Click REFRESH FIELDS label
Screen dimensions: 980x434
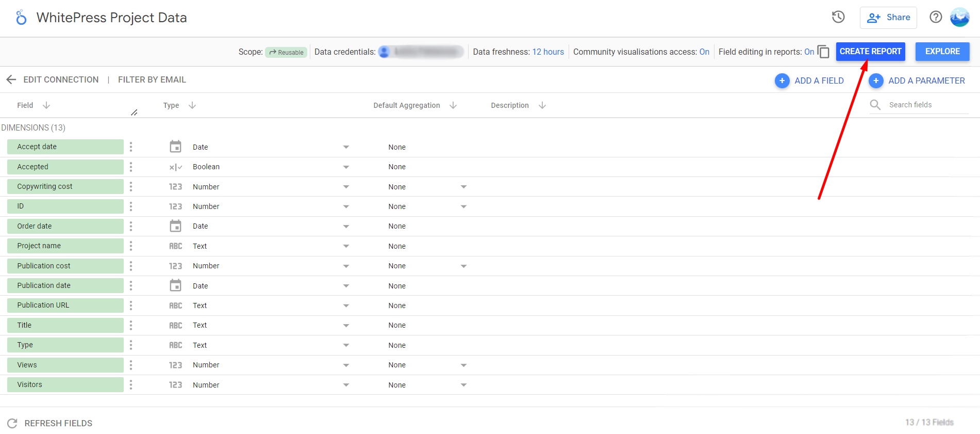[58, 423]
